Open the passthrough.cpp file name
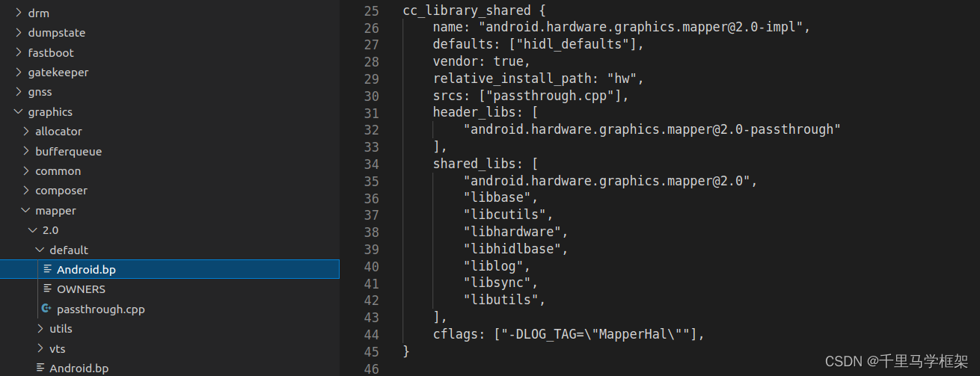This screenshot has height=376, width=980. point(101,309)
